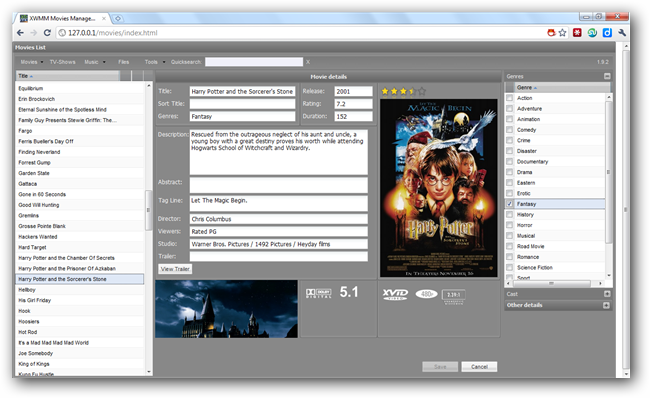Viewport: 650px width, 398px height.
Task: Sort list by Title column header
Action: click(x=68, y=76)
